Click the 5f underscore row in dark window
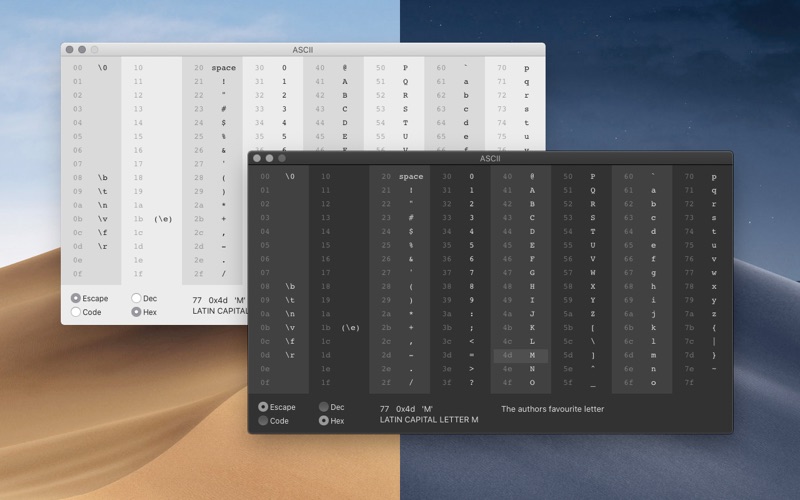 (x=581, y=383)
